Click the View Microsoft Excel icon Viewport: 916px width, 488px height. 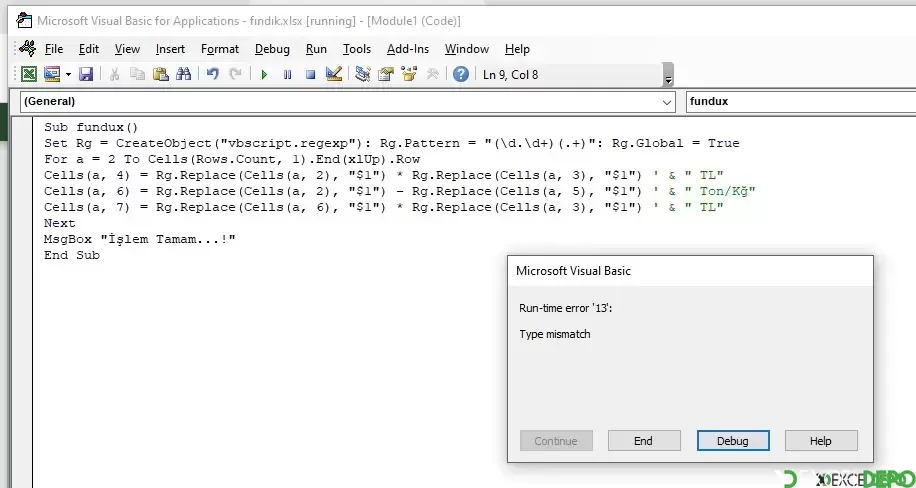tap(29, 74)
